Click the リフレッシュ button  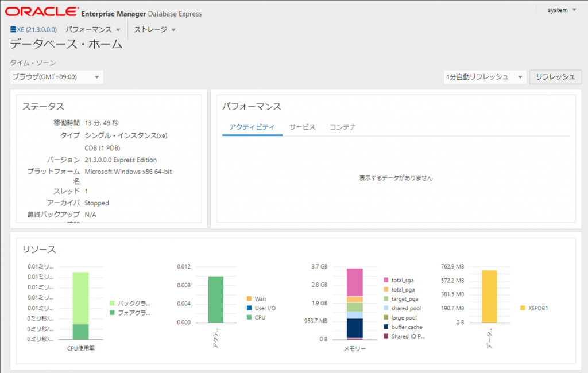[x=555, y=77]
